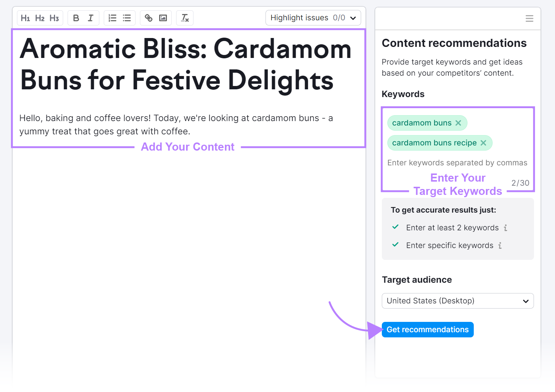Show info about entering at least 2 keywords

click(506, 228)
